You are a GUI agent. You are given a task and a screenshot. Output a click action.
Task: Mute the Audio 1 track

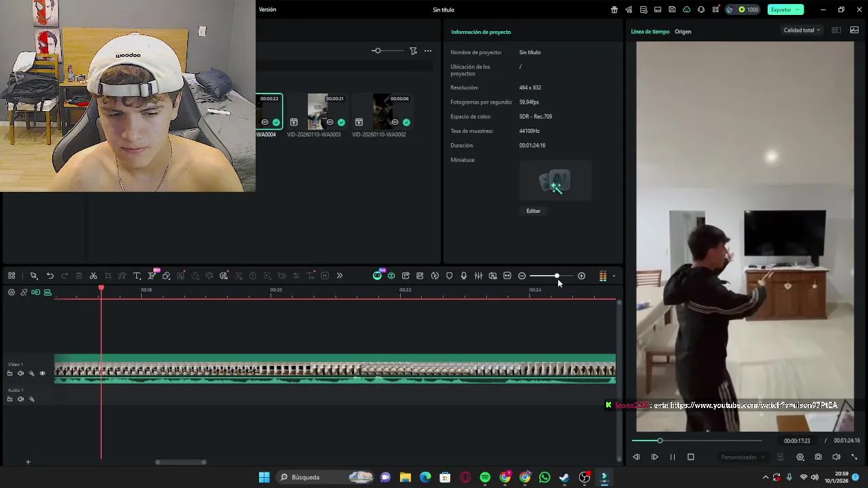(20, 399)
